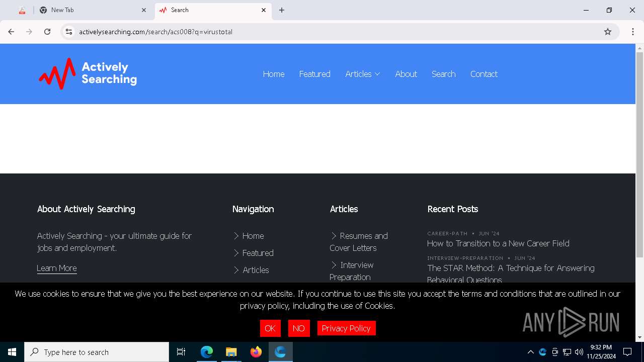
Task: Close the New Tab tab
Action: 144,10
